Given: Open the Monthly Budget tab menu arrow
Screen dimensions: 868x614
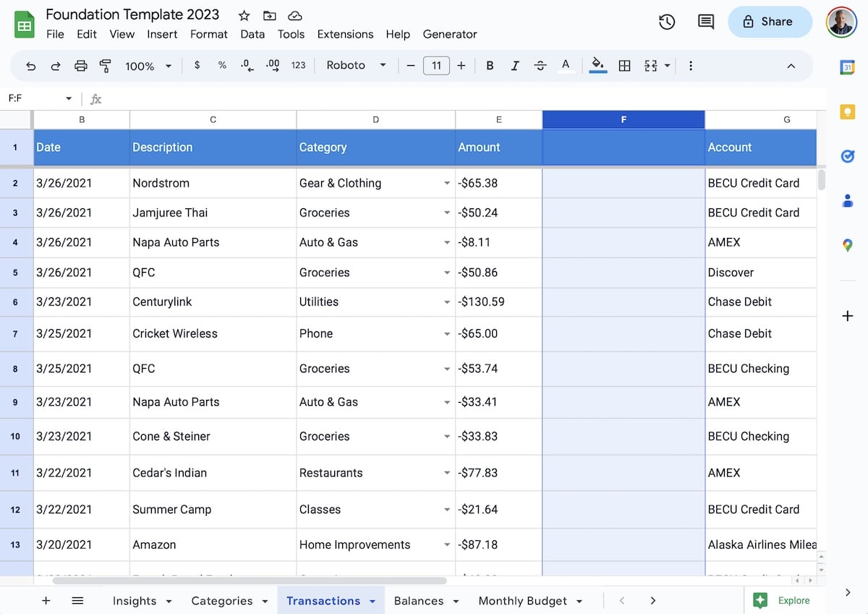Looking at the screenshot, I should pyautogui.click(x=579, y=601).
